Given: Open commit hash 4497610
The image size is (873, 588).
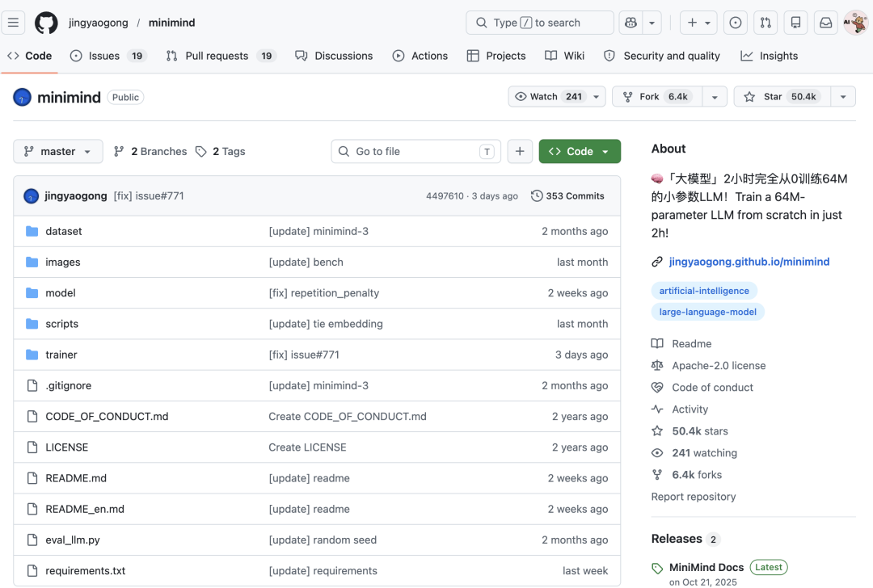Looking at the screenshot, I should [445, 195].
